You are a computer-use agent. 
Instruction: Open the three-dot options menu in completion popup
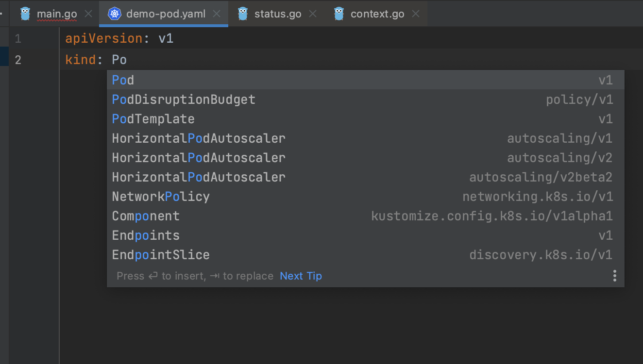(x=614, y=276)
